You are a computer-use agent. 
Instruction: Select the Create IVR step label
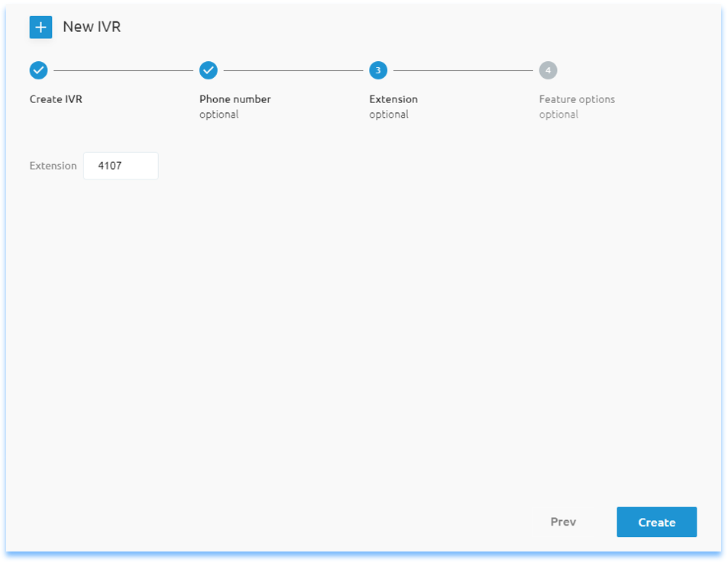pyautogui.click(x=56, y=99)
